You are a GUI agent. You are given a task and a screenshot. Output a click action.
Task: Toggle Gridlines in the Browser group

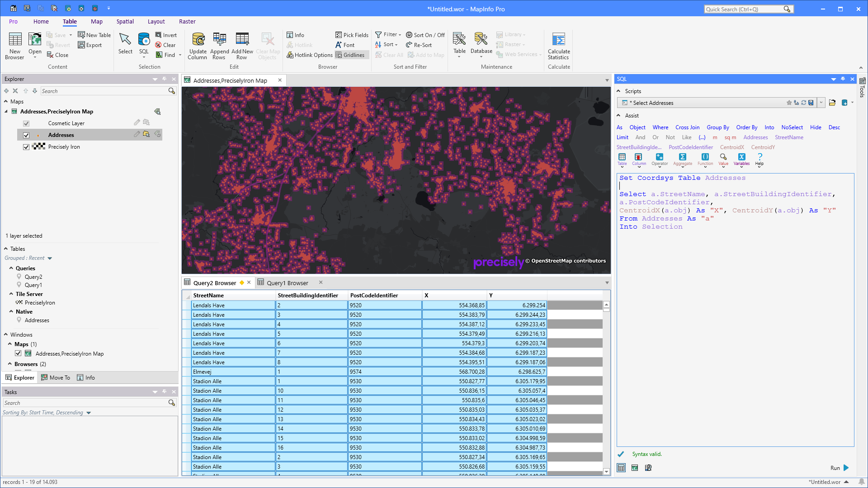[x=351, y=55]
